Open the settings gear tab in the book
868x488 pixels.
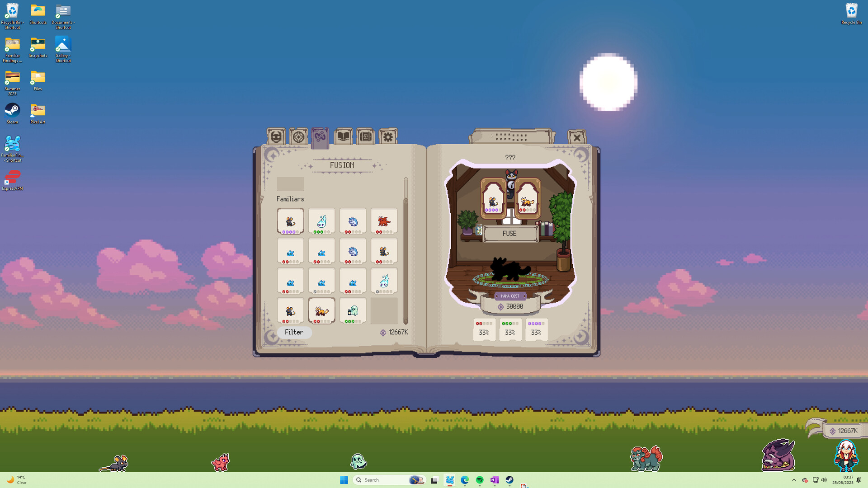[388, 136]
